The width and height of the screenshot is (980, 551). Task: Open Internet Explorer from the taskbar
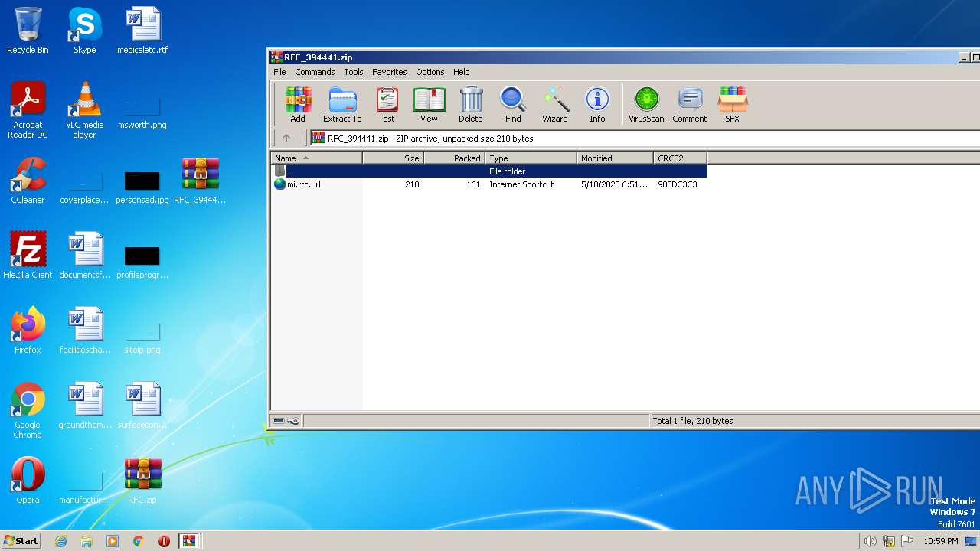(x=60, y=541)
